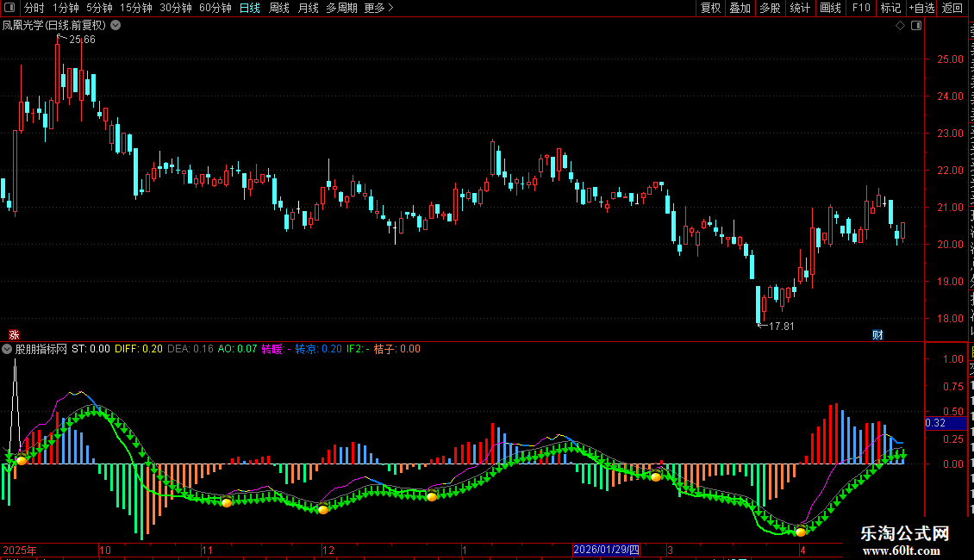This screenshot has height=560, width=974.
Task: Click the 桔子: 0.00 indicator value
Action: coord(397,349)
